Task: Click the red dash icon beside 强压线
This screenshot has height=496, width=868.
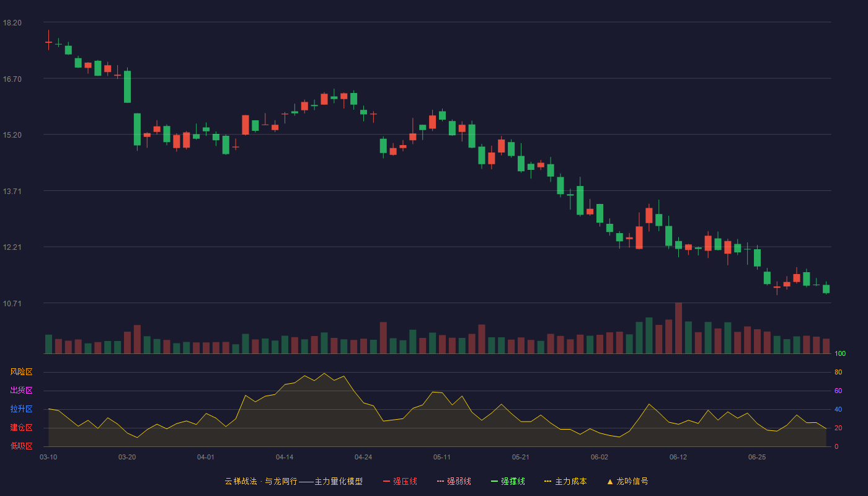Action: click(x=387, y=481)
